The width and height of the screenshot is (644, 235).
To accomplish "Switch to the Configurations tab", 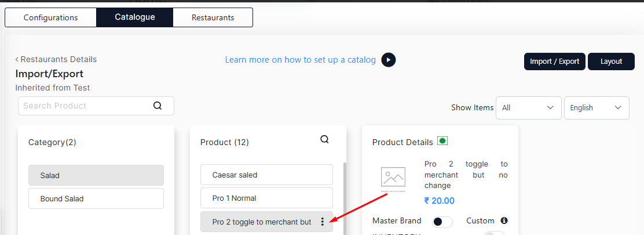I will click(50, 17).
